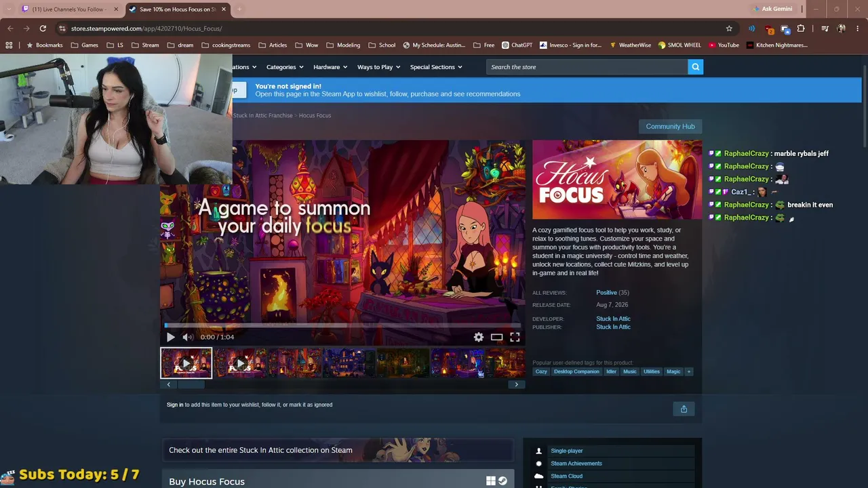Image resolution: width=868 pixels, height=488 pixels.
Task: Open the WeatherWise bookmark
Action: point(631,45)
